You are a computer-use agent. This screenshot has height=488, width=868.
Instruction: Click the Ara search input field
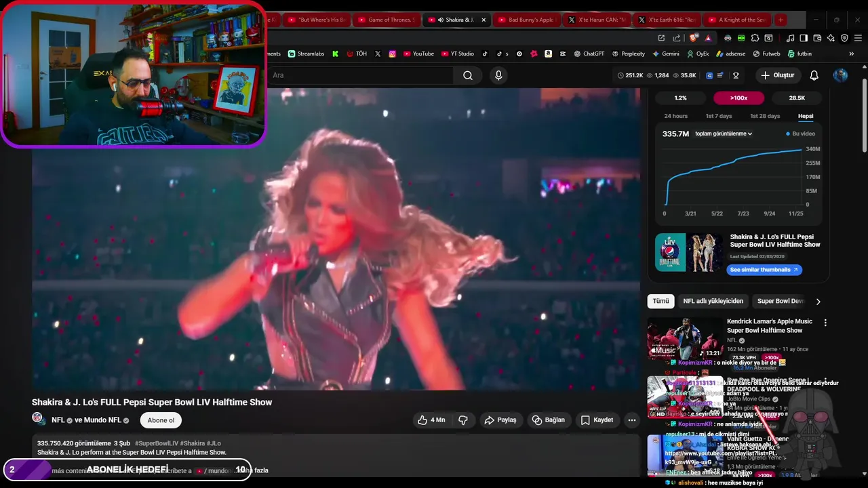pyautogui.click(x=359, y=75)
